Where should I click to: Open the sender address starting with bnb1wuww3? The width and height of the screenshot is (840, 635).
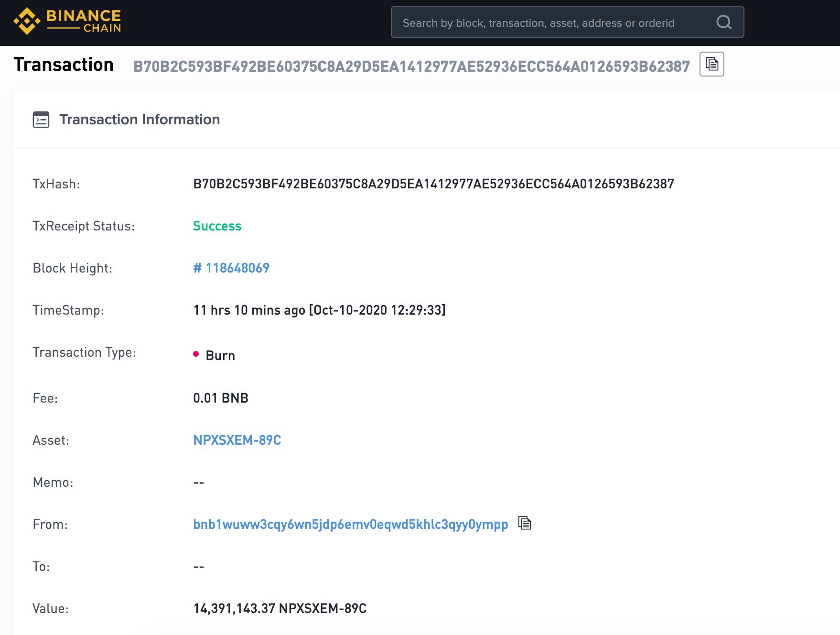[x=350, y=525]
